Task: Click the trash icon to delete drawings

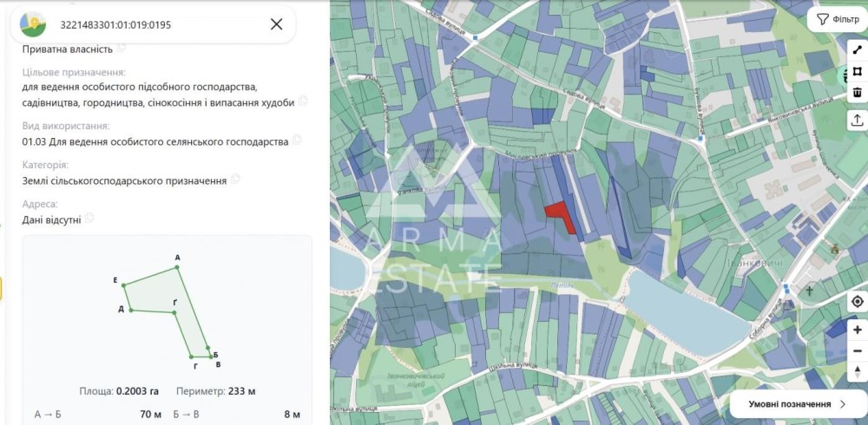Action: 858,92
